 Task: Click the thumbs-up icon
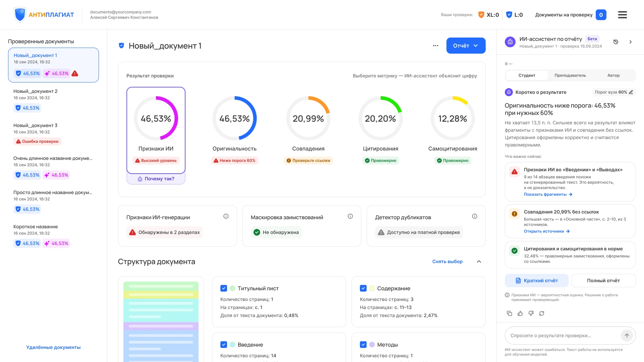pos(520,313)
